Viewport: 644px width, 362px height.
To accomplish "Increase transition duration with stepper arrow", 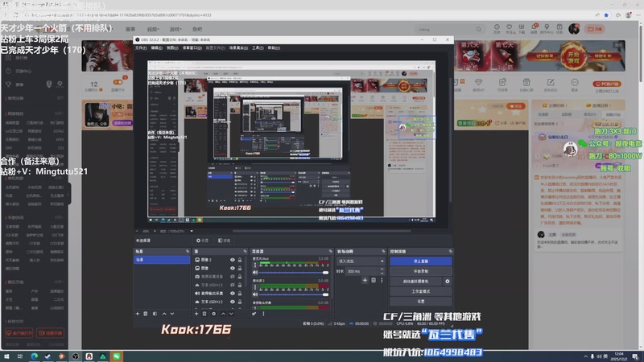I will pos(382,269).
